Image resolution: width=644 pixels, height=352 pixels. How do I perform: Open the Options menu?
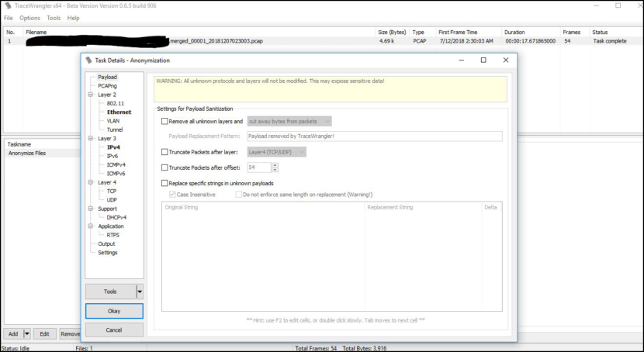click(x=29, y=18)
